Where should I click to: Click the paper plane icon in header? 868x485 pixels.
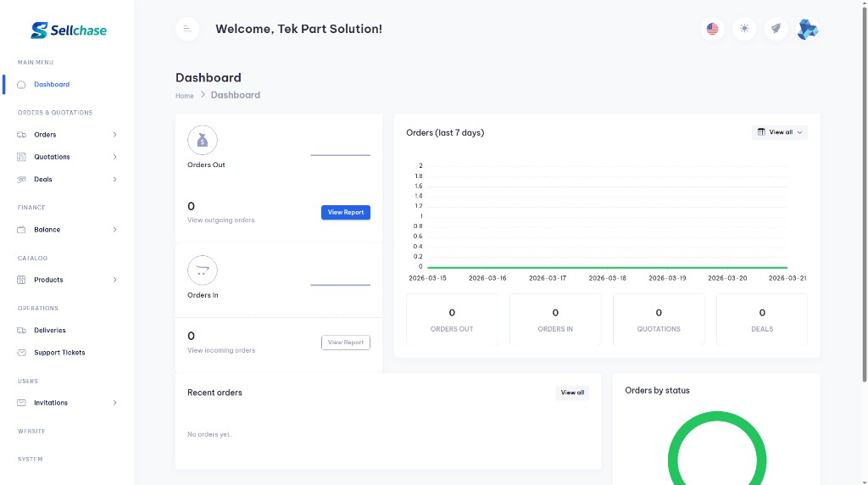pos(776,29)
